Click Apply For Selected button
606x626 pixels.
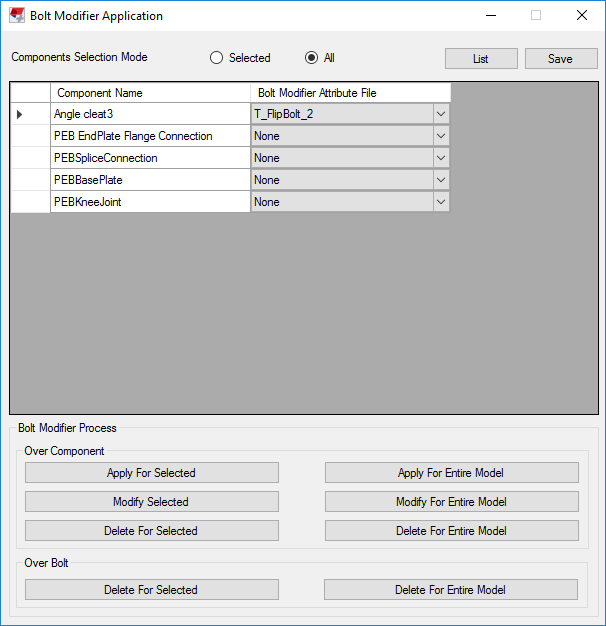[152, 473]
